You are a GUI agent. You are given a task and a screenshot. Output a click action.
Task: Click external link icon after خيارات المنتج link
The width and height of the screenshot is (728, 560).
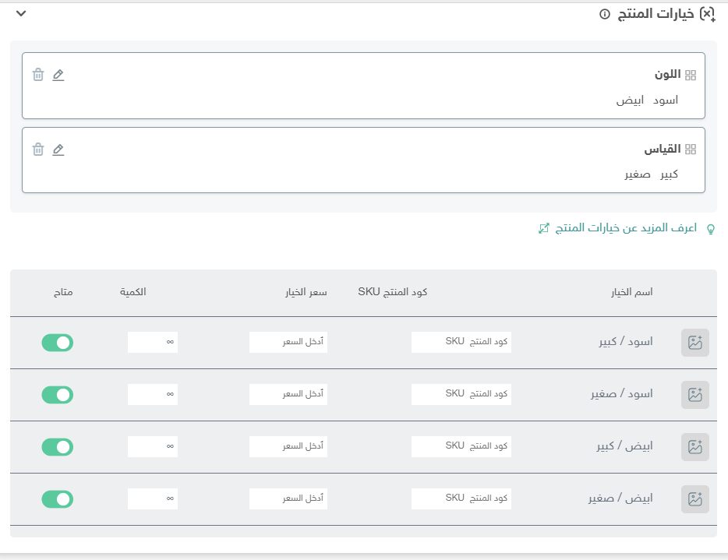coord(544,228)
